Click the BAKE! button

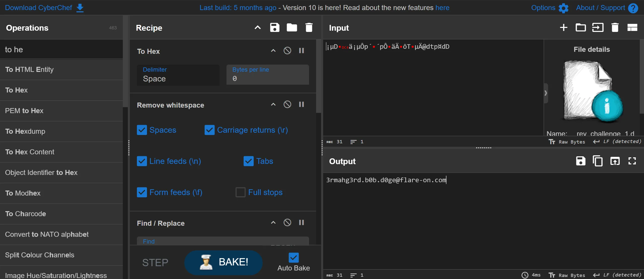pyautogui.click(x=223, y=262)
